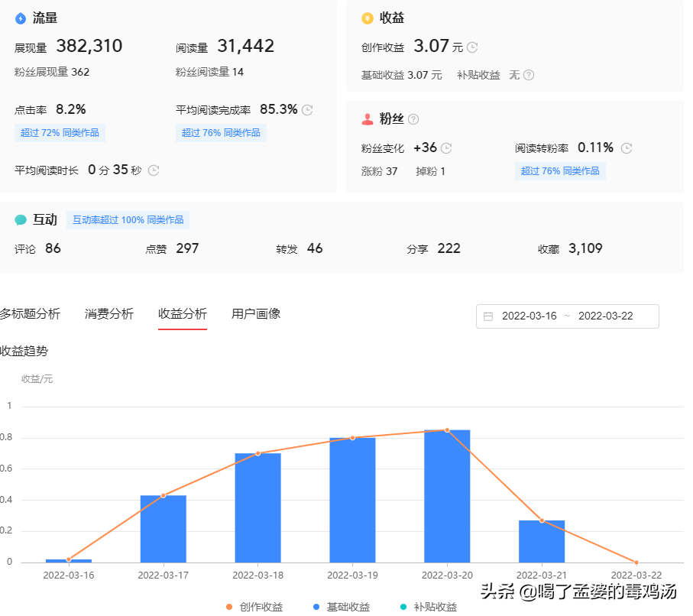Click the 点击率 8.2% value

(x=71, y=109)
